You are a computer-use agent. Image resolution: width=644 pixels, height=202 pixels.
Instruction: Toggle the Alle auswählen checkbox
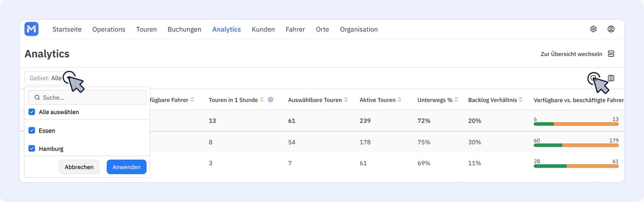[x=32, y=112]
